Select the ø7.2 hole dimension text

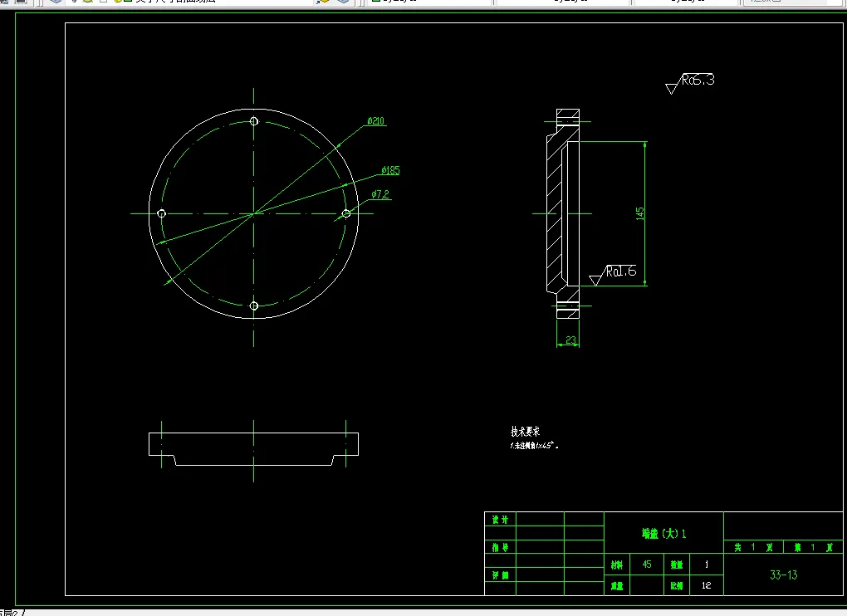pyautogui.click(x=380, y=194)
